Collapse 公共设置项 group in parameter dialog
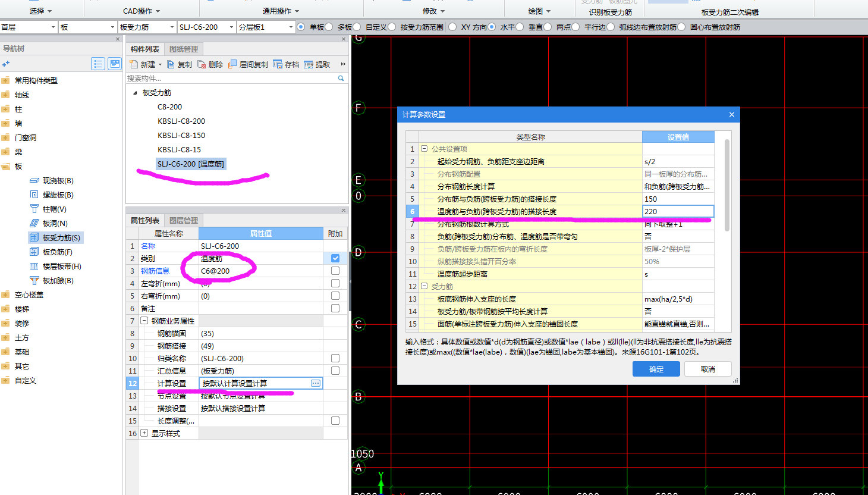This screenshot has height=495, width=868. point(424,149)
